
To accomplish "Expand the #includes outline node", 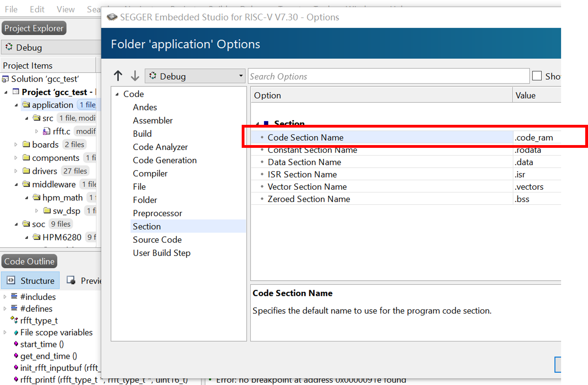I will (5, 297).
